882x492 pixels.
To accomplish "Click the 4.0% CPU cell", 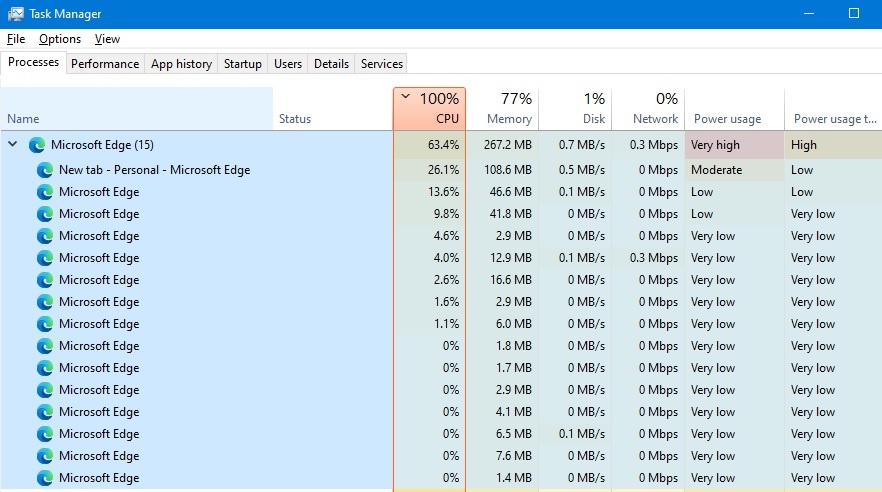I will point(429,258).
